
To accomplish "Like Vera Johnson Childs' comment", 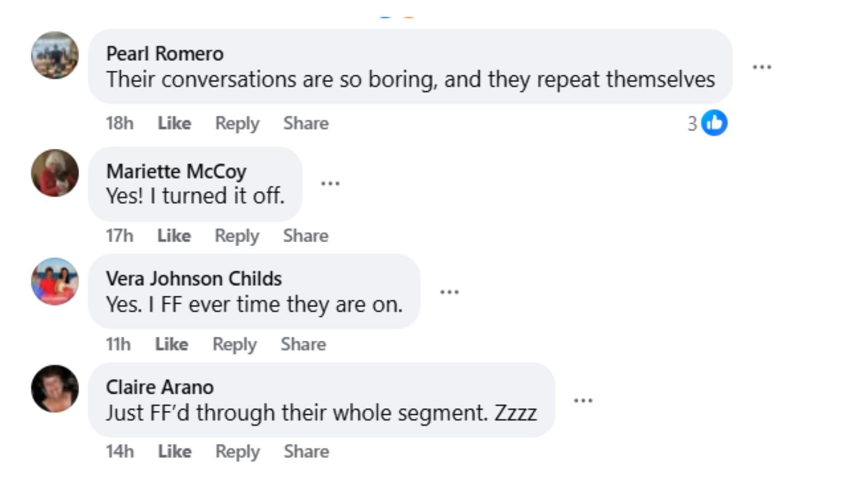I will pyautogui.click(x=171, y=344).
